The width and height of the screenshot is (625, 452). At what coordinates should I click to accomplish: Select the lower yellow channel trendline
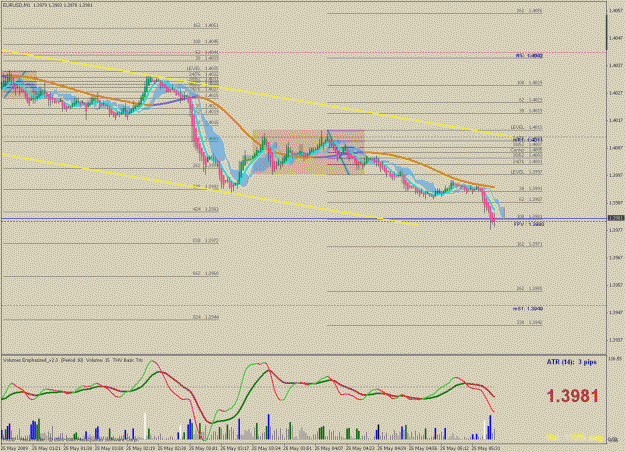click(209, 189)
